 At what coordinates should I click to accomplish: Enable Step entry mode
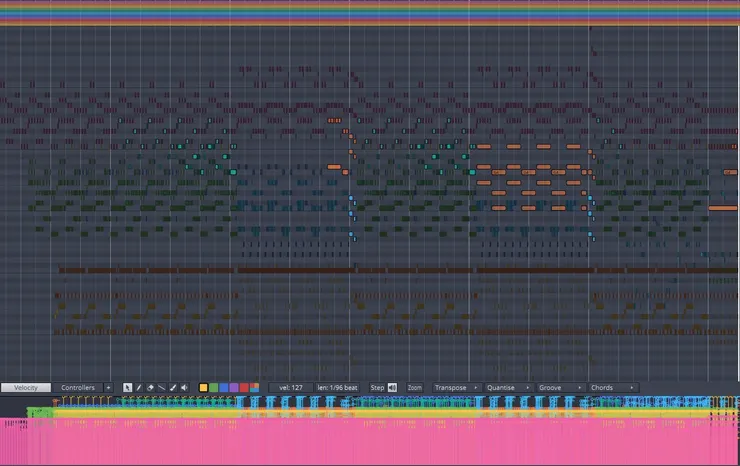377,388
